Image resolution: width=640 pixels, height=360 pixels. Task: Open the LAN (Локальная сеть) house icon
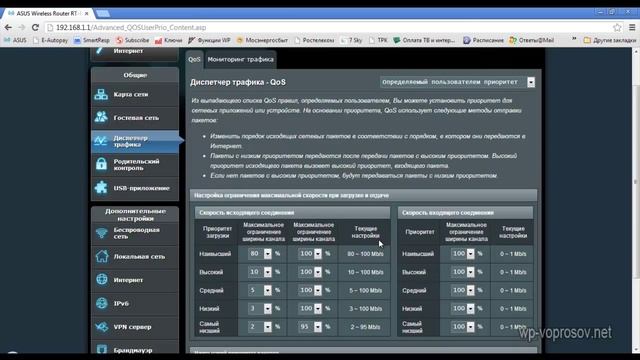pyautogui.click(x=102, y=256)
